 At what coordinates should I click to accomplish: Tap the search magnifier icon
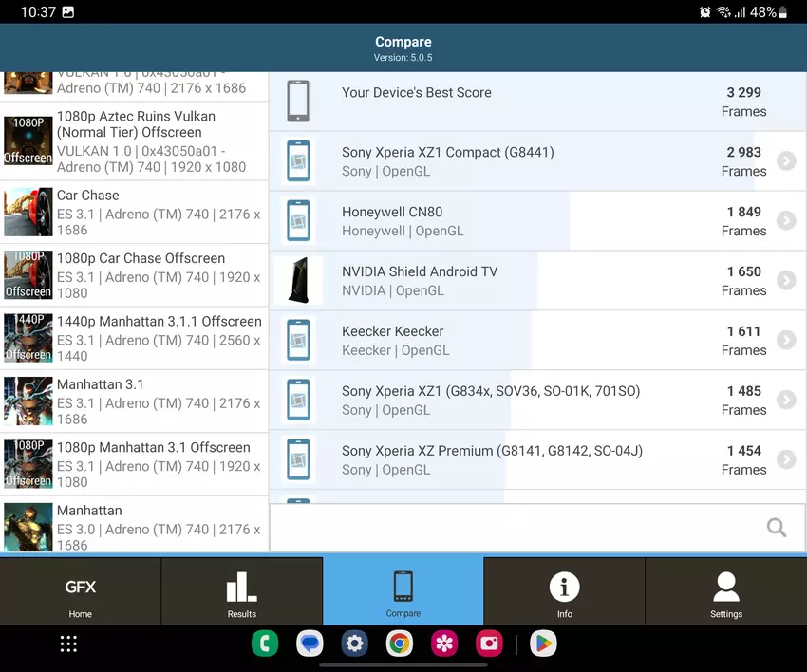point(776,528)
